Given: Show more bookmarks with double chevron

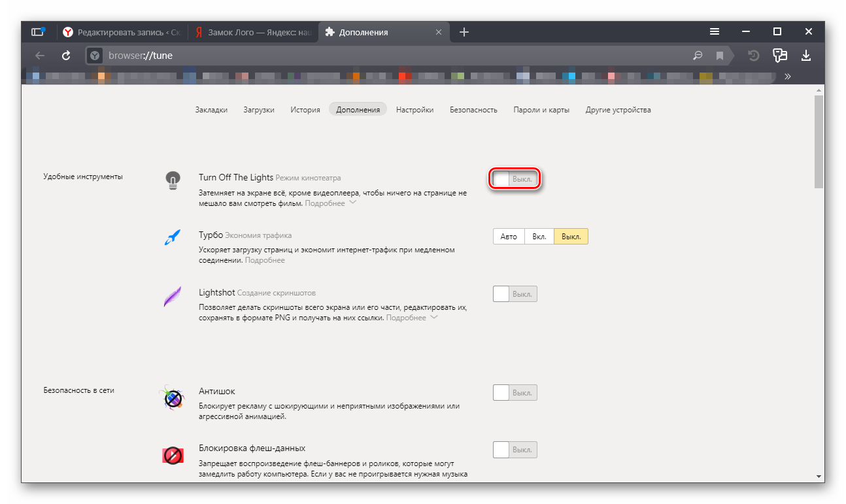Looking at the screenshot, I should click(x=788, y=76).
